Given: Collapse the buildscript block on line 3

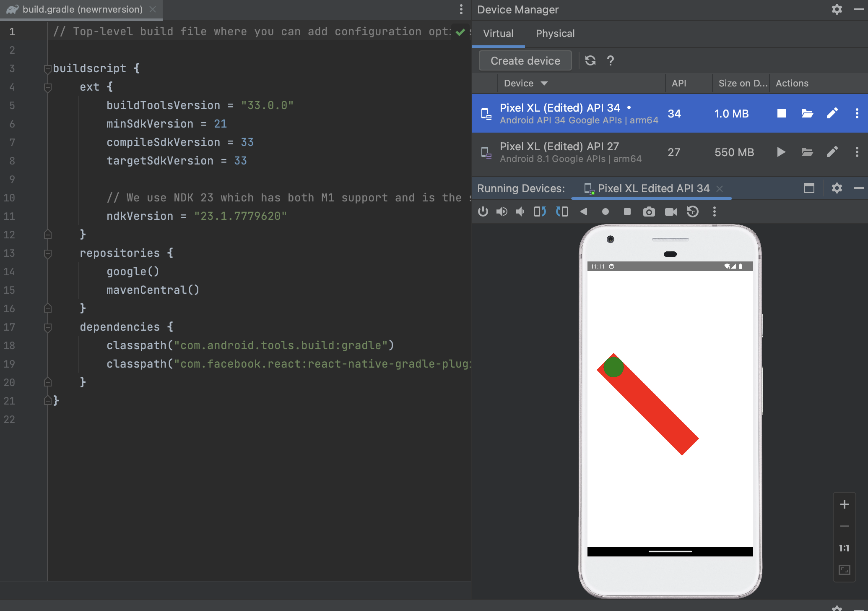Looking at the screenshot, I should point(47,68).
